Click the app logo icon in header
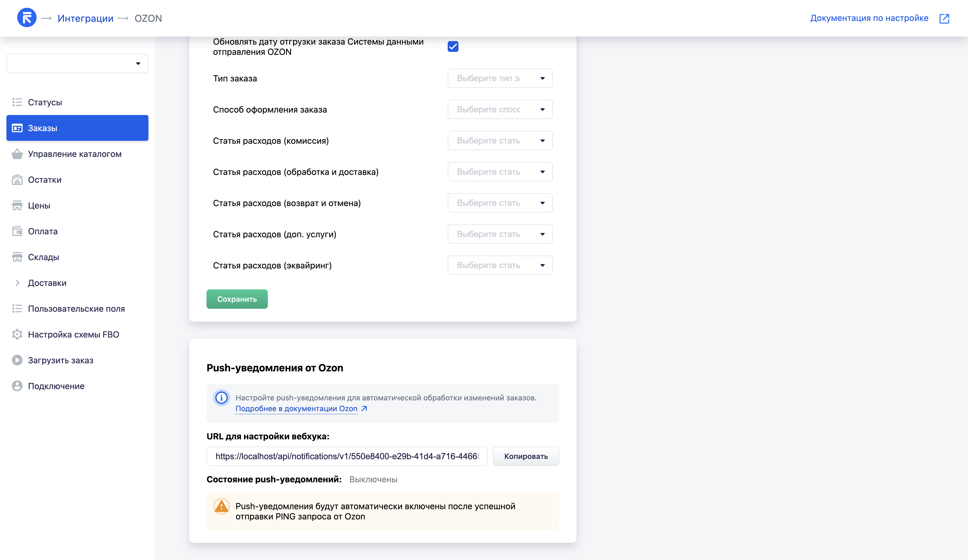The width and height of the screenshot is (968, 560). (x=27, y=18)
